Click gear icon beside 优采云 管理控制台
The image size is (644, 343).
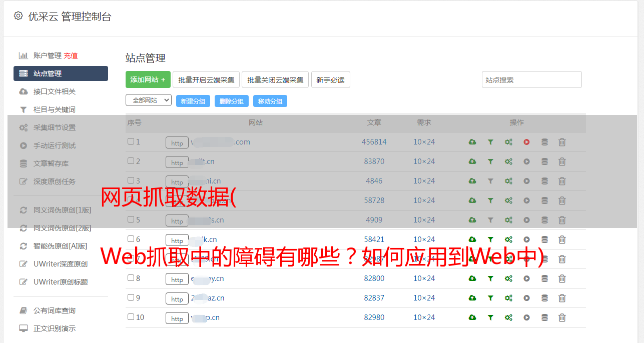click(x=18, y=16)
